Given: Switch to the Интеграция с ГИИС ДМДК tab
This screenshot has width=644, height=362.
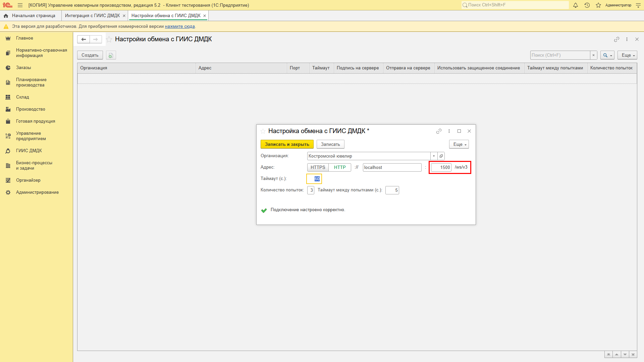Looking at the screenshot, I should (92, 16).
